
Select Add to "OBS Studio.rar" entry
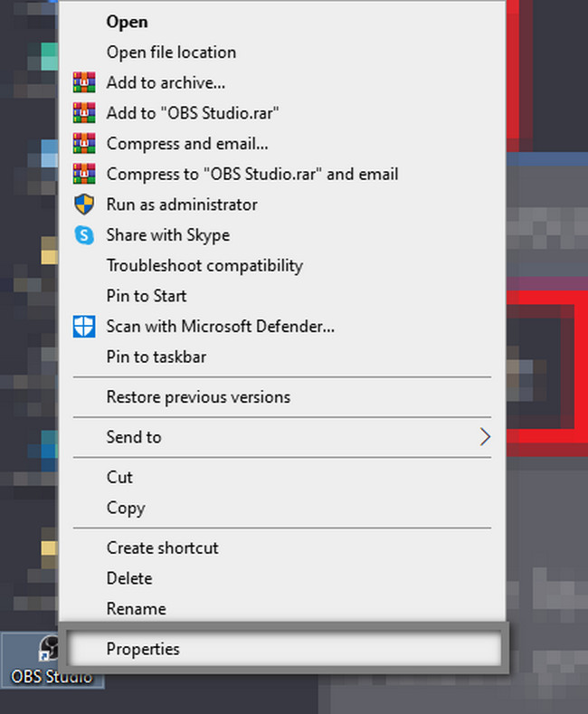(282, 113)
